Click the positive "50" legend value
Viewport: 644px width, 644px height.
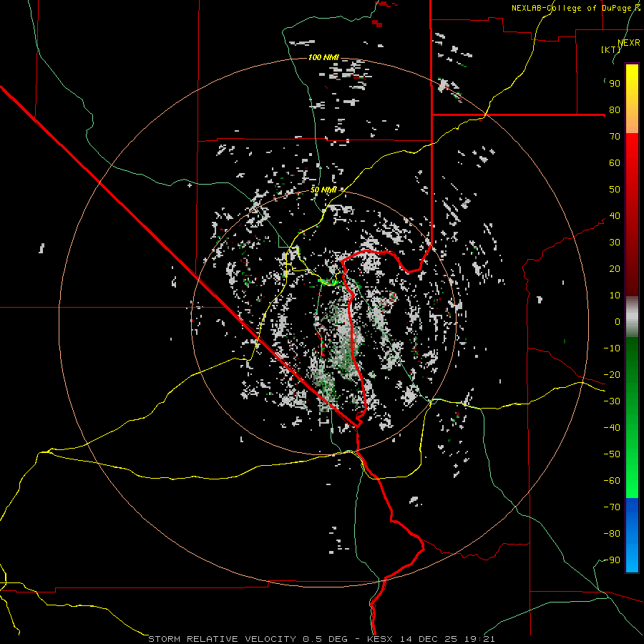[615, 190]
